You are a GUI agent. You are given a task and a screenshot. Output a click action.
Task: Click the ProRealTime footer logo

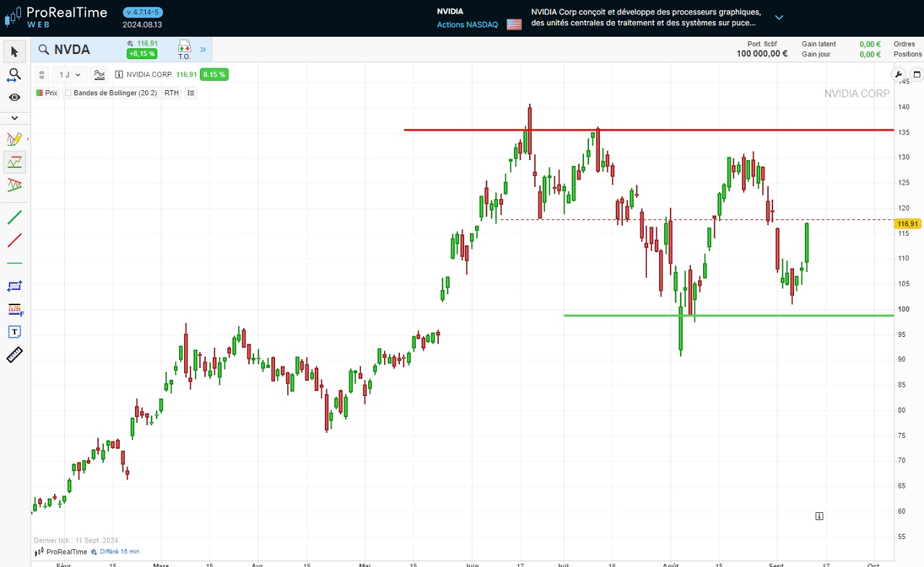(x=61, y=552)
